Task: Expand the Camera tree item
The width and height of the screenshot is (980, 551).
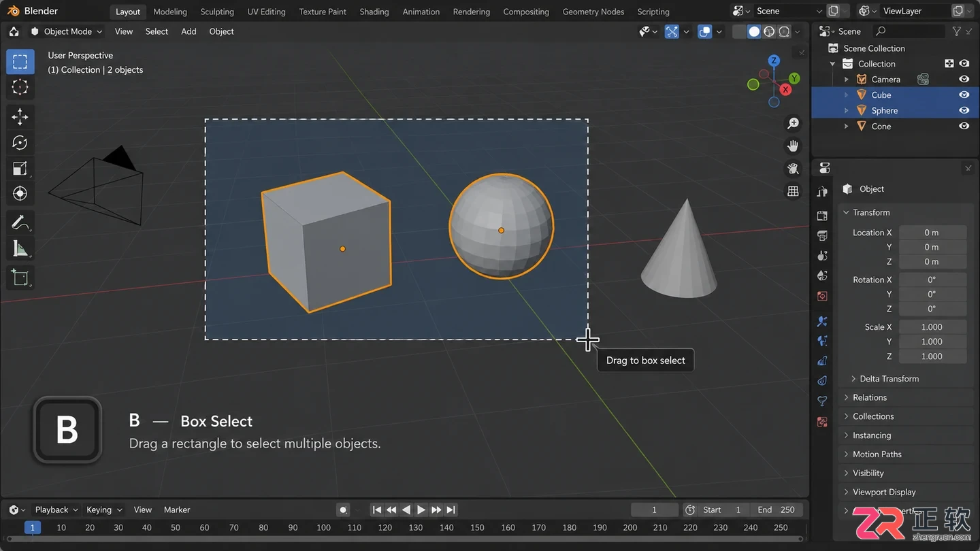Action: pos(847,80)
